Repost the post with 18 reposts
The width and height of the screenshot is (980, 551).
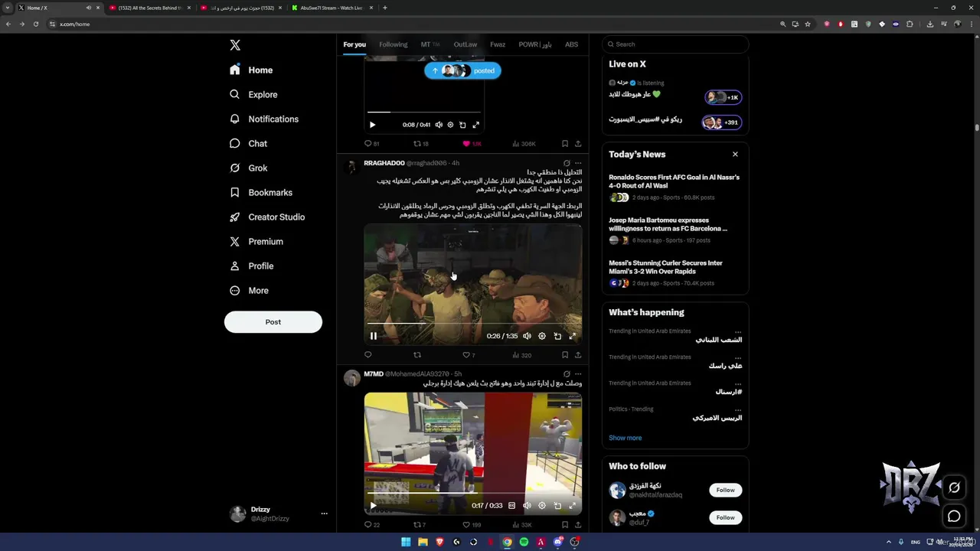421,144
